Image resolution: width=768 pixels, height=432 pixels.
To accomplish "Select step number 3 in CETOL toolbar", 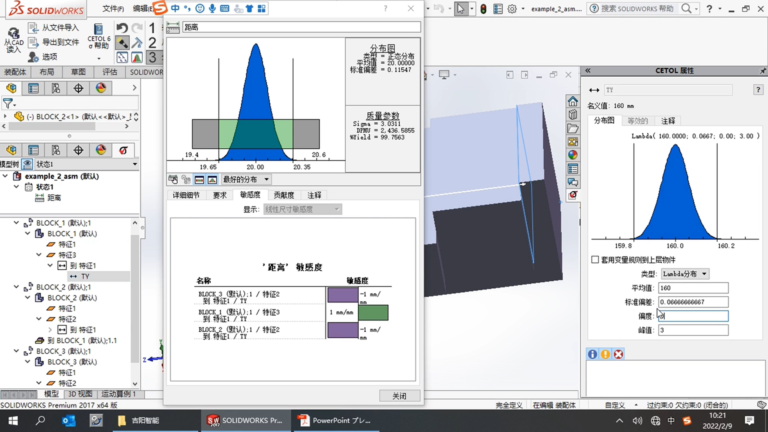I will [152, 57].
